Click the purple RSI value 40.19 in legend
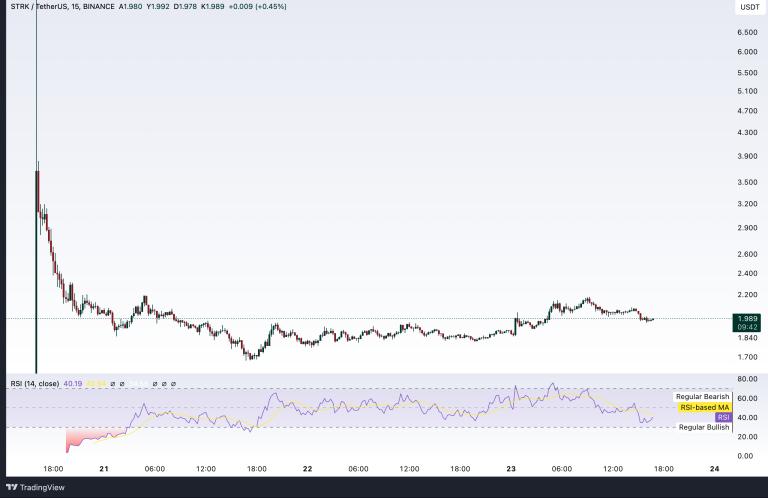This screenshot has width=768, height=498. [73, 383]
